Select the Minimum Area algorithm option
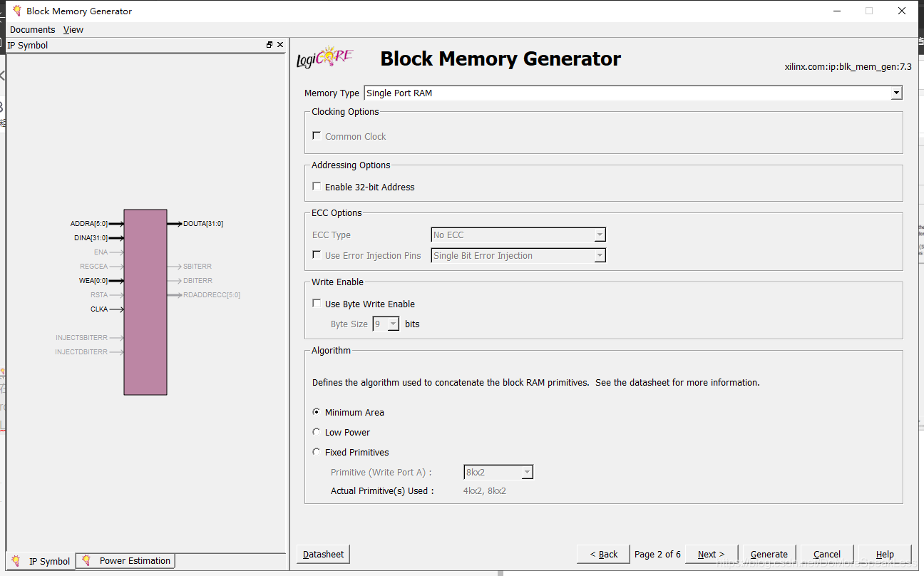 click(x=317, y=411)
